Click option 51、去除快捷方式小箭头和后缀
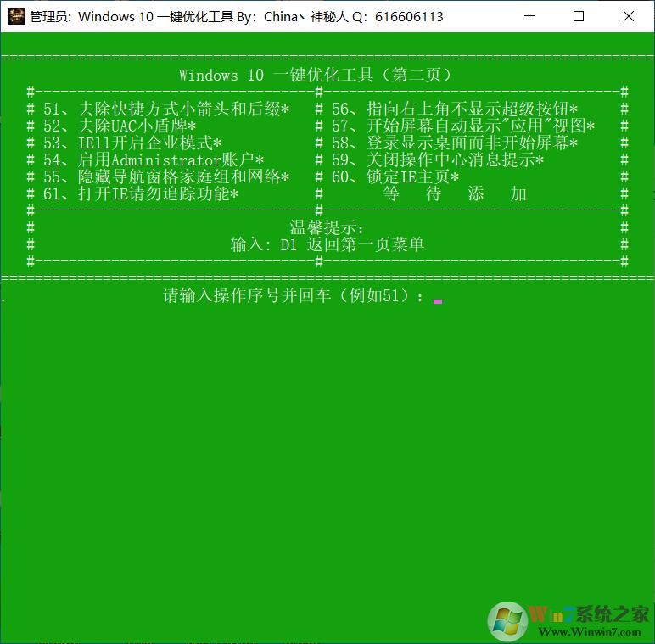This screenshot has width=655, height=644. (x=166, y=109)
